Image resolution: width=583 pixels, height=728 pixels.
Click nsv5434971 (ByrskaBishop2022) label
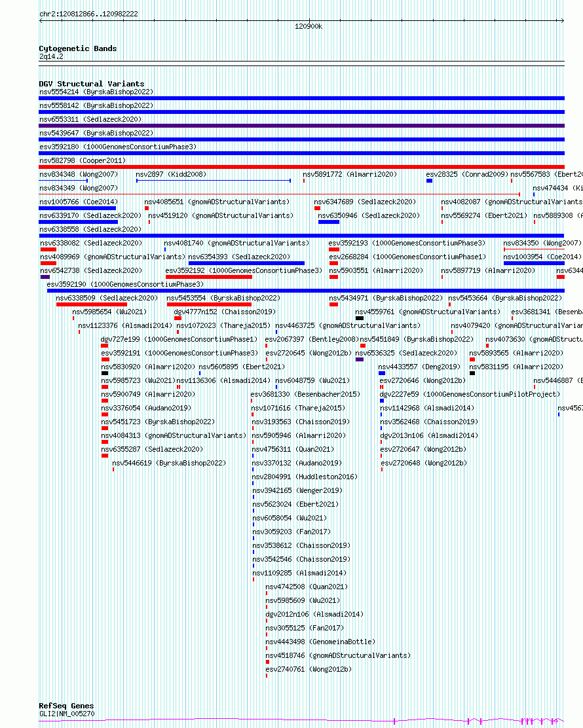[386, 298]
